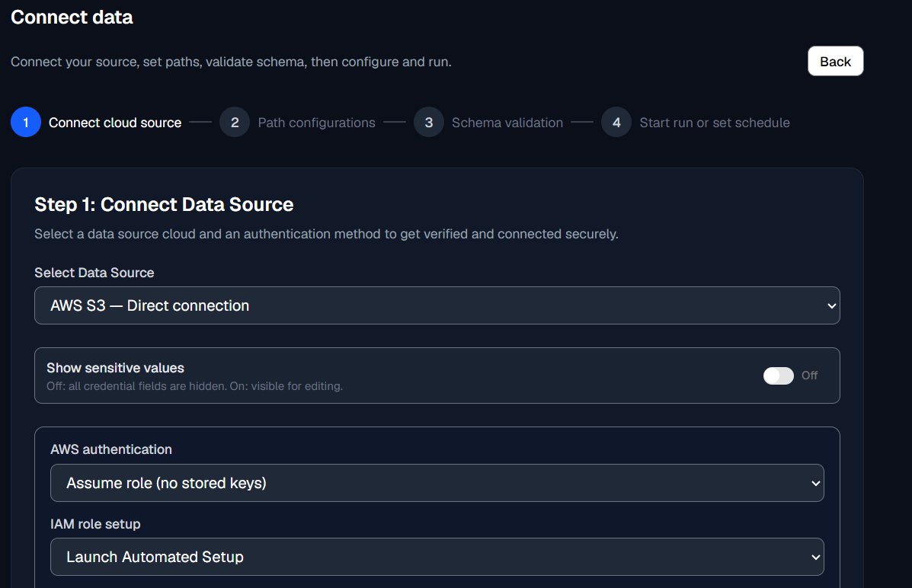Open Path configurations step label

(316, 123)
